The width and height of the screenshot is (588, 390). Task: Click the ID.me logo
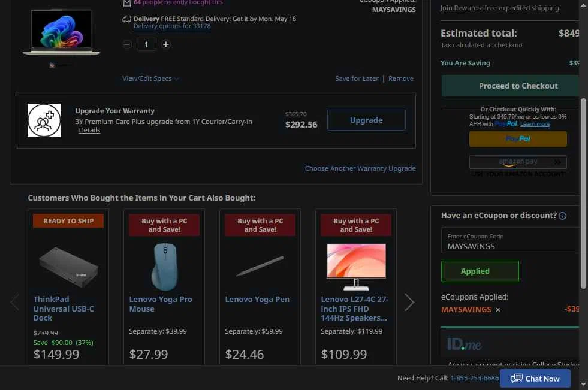(x=464, y=344)
